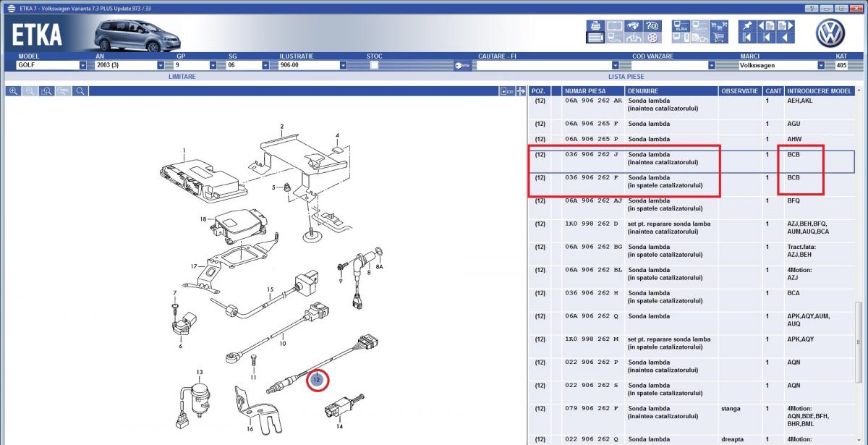This screenshot has height=445, width=868.
Task: Click the vehicle lift icon in toolbar
Action: [x=634, y=38]
